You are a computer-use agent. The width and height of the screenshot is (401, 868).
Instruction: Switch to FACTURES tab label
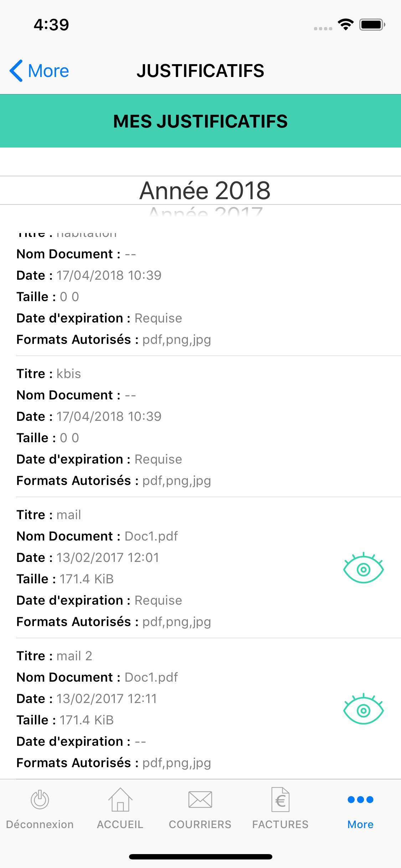(281, 825)
